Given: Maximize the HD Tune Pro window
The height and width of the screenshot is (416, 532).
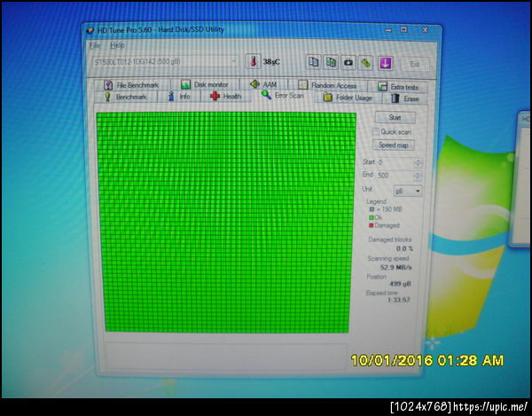Looking at the screenshot, I should [x=403, y=30].
